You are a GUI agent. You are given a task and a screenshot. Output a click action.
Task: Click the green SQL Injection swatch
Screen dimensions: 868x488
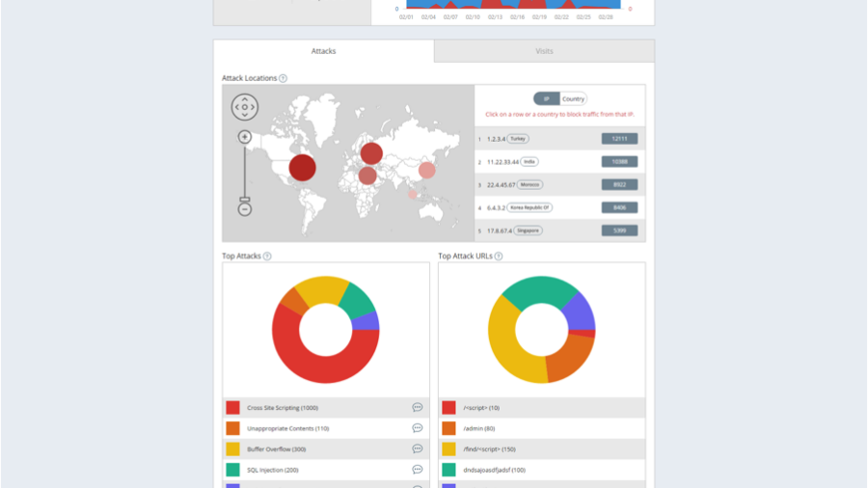coord(233,470)
